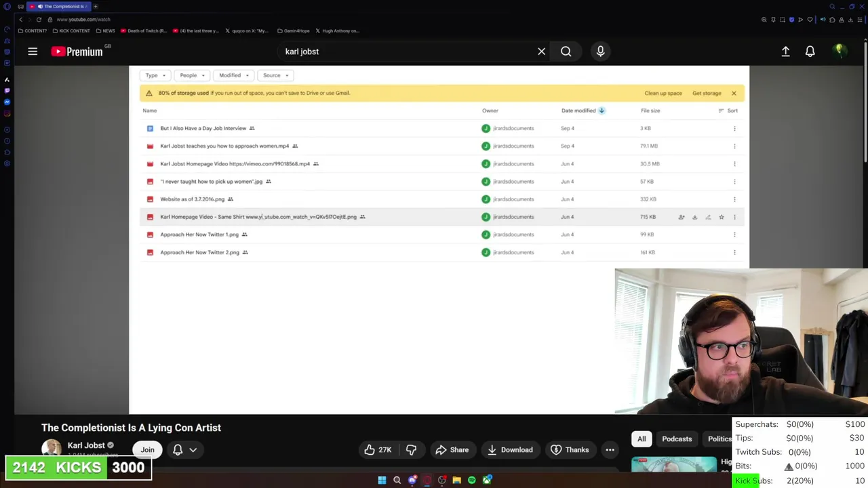This screenshot has width=868, height=488.
Task: Select the 'Podcasts' chip
Action: [x=677, y=439]
